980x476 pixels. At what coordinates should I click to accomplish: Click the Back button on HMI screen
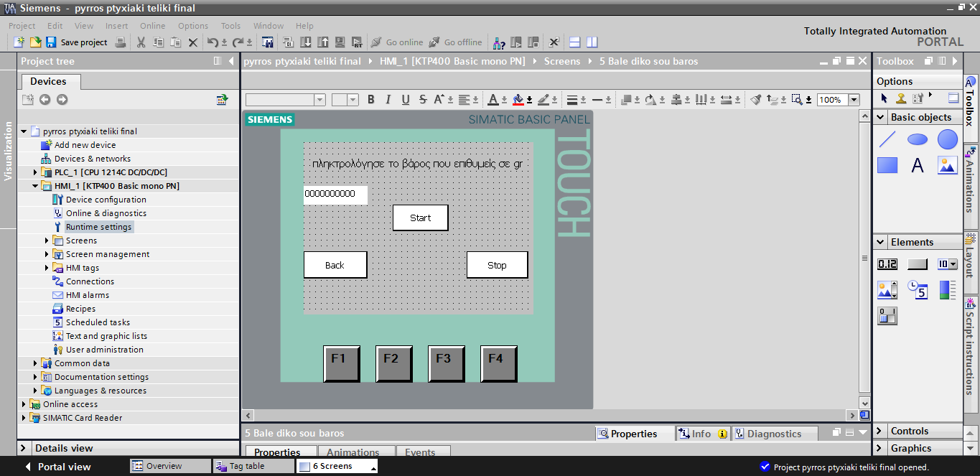tap(335, 265)
